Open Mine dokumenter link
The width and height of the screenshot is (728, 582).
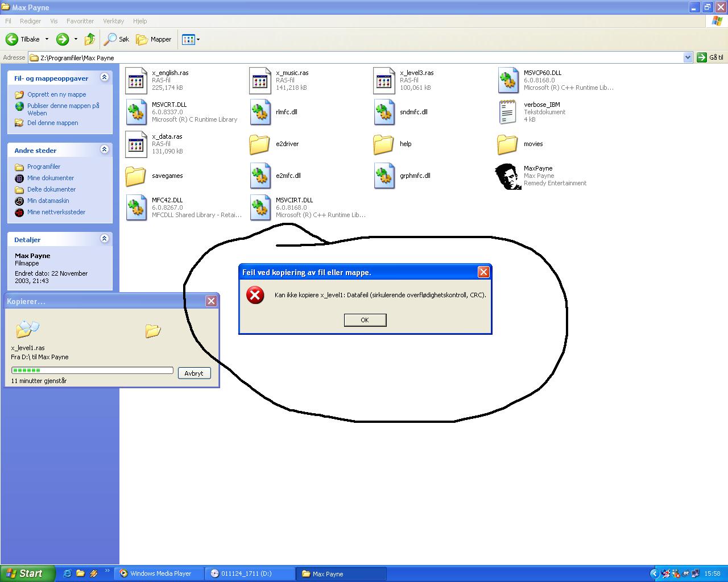(x=51, y=178)
